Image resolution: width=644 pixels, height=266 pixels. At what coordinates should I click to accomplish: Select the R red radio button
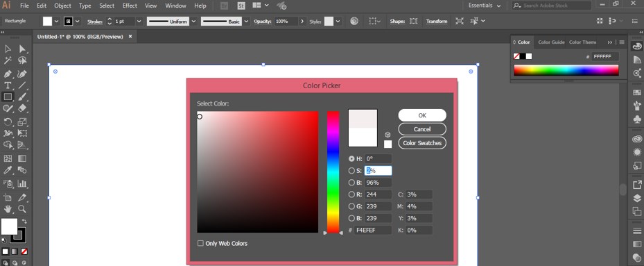(x=351, y=194)
